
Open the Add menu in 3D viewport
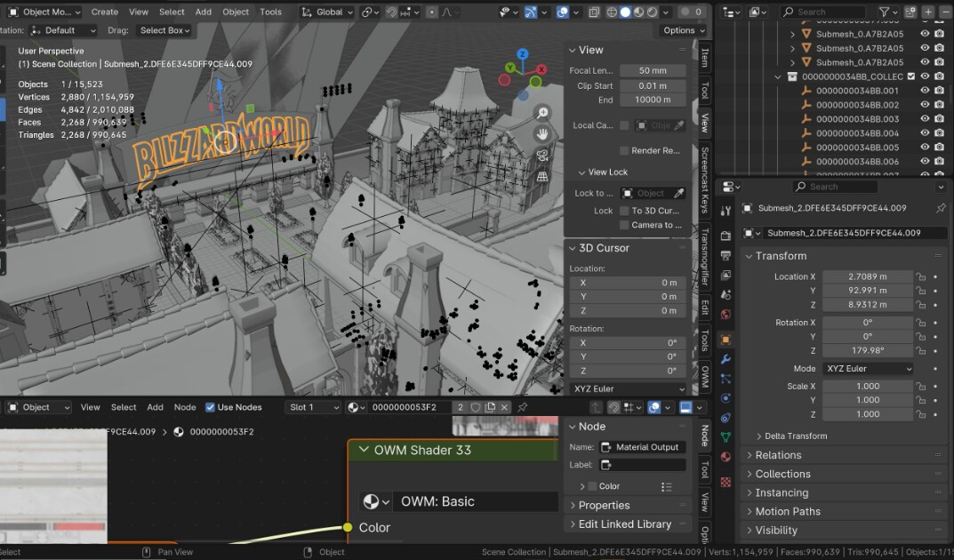[204, 12]
